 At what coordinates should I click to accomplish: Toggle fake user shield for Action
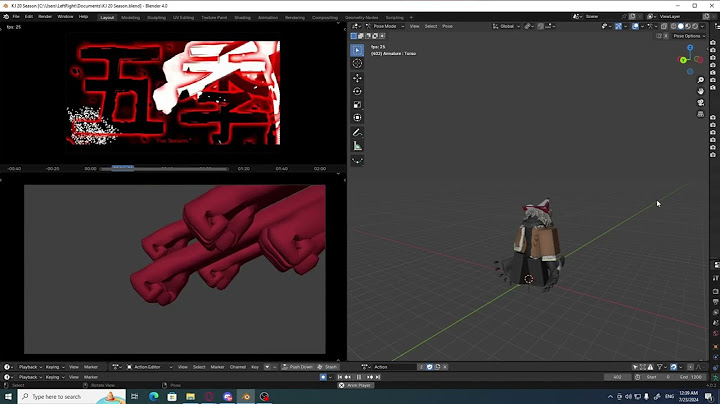tap(430, 367)
